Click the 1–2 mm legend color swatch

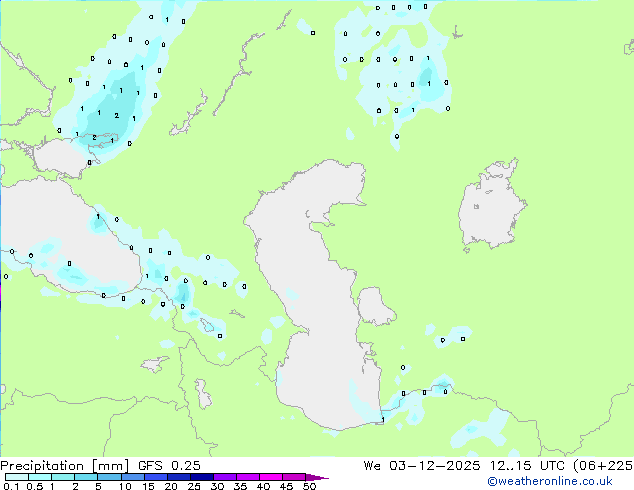pyautogui.click(x=63, y=477)
